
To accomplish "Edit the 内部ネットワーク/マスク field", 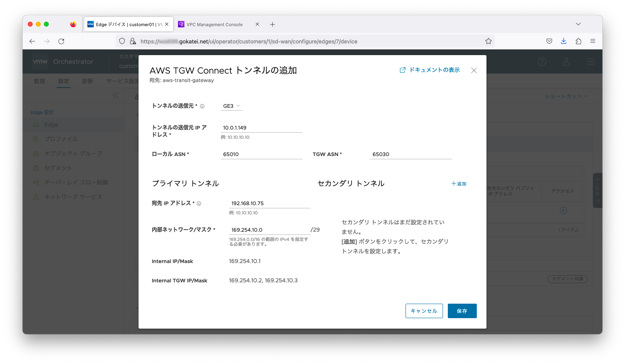I will pyautogui.click(x=269, y=230).
